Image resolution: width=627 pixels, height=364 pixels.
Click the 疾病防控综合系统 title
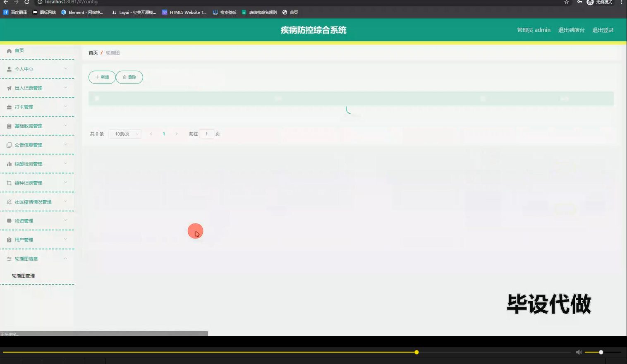[x=313, y=30]
